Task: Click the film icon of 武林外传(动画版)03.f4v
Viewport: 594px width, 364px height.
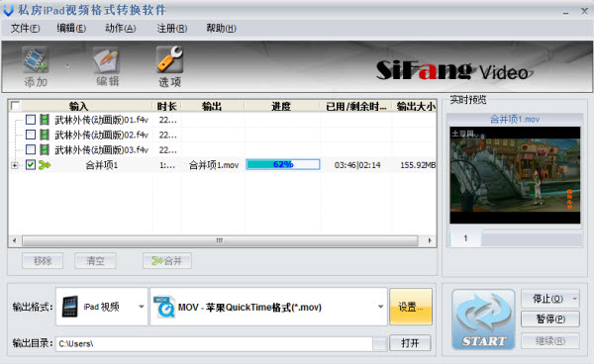Action: point(45,149)
